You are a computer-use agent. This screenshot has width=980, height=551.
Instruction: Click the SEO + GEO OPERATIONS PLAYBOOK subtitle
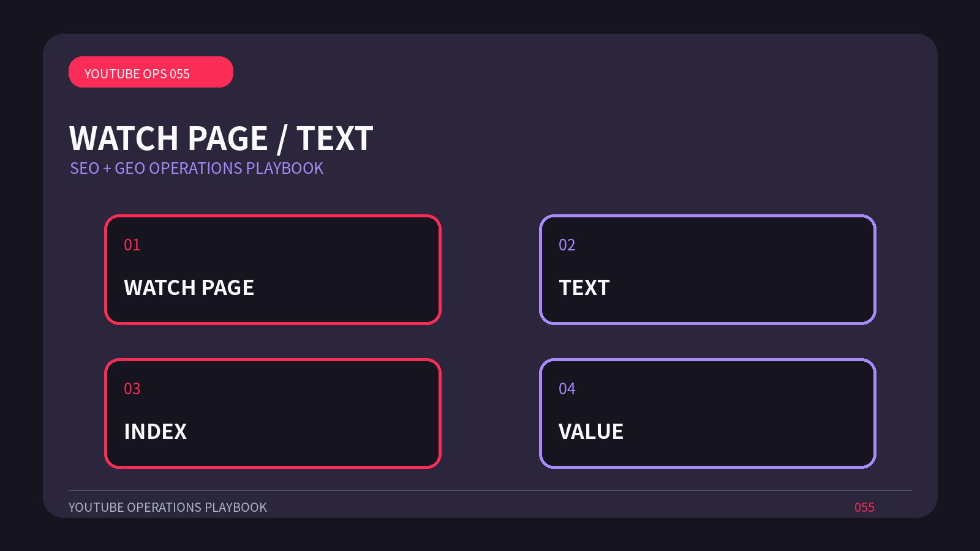(197, 168)
